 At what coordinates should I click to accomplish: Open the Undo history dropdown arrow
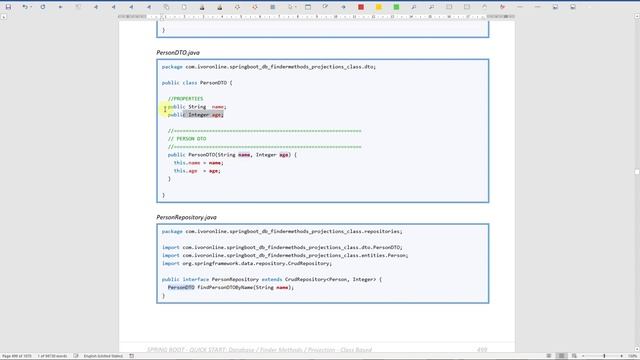31,7
